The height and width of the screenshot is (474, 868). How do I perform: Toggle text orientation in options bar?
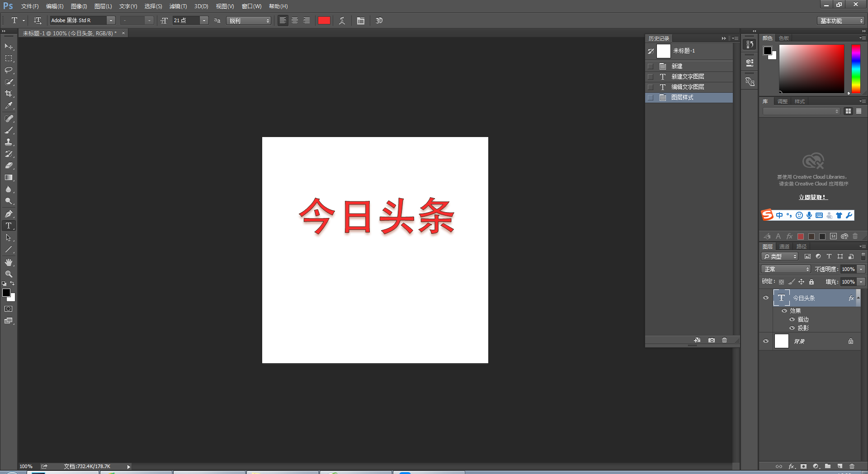coord(38,20)
